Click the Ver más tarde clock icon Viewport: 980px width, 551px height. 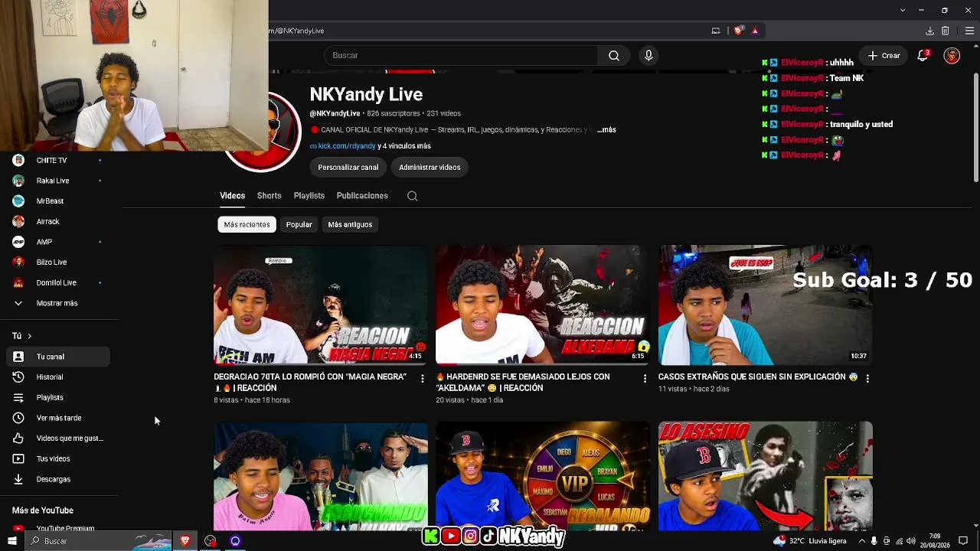18,418
